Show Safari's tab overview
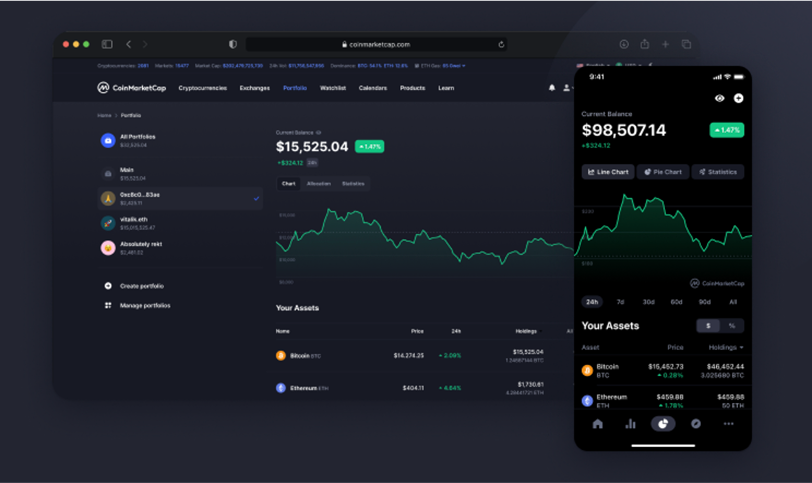 686,45
